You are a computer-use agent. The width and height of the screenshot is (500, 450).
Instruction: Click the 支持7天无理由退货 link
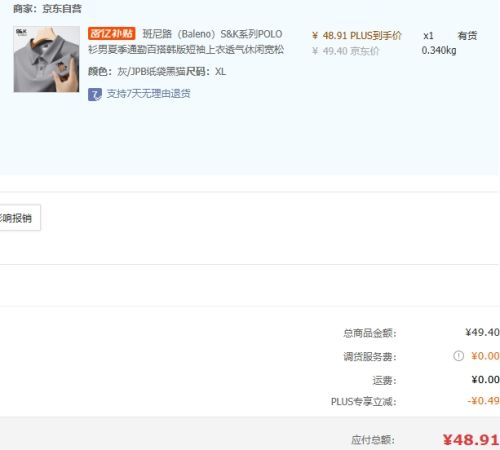(148, 94)
